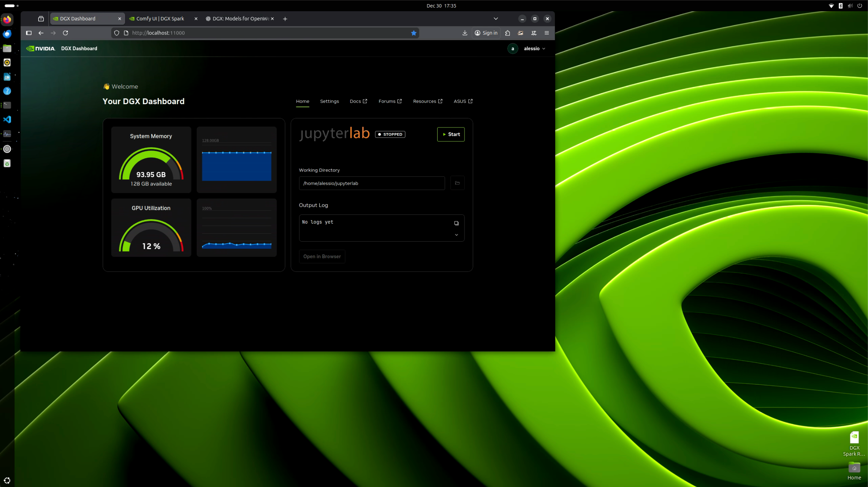Viewport: 868px width, 487px height.
Task: Reload the current page
Action: pos(66,33)
